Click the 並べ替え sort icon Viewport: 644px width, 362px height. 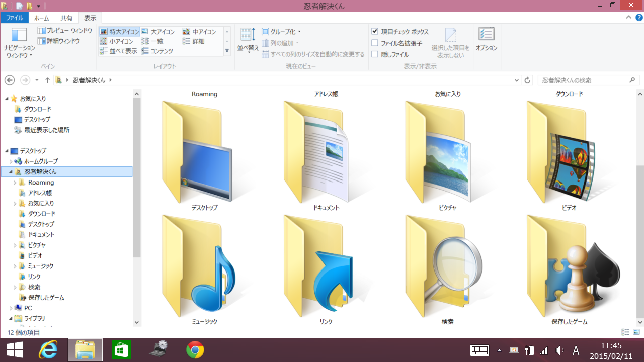tap(248, 35)
